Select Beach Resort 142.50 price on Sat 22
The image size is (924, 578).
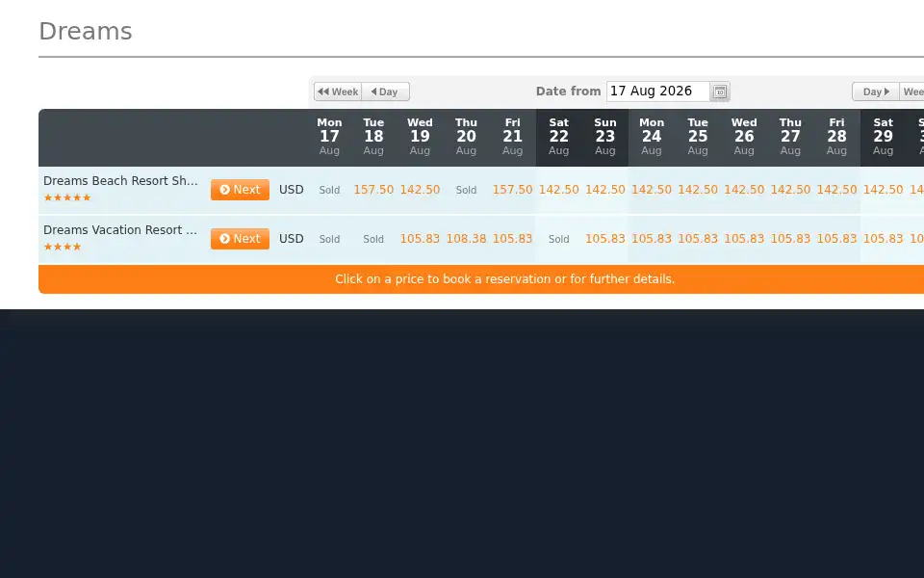click(558, 190)
